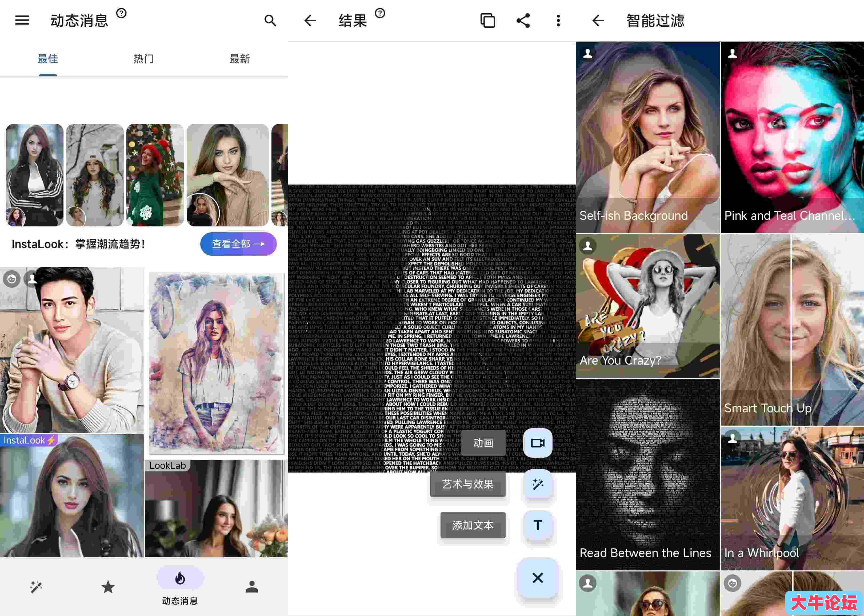864x616 pixels.
Task: Tap the person icon on the man's portrait post
Action: 32,279
